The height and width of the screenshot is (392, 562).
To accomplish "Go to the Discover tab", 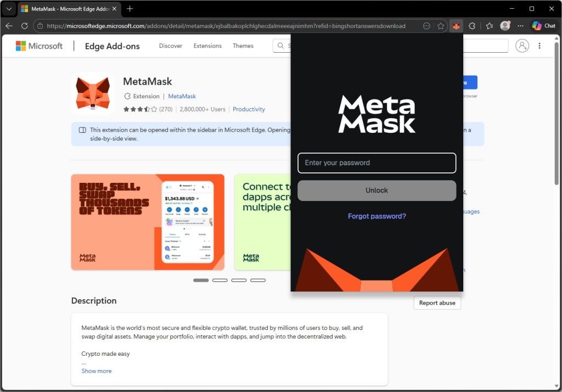I will point(171,46).
